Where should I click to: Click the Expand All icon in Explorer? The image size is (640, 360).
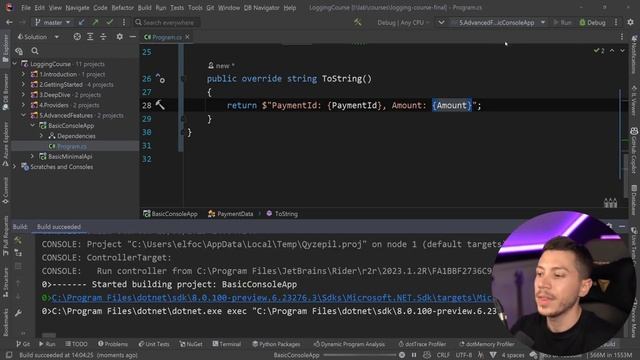pyautogui.click(x=90, y=37)
